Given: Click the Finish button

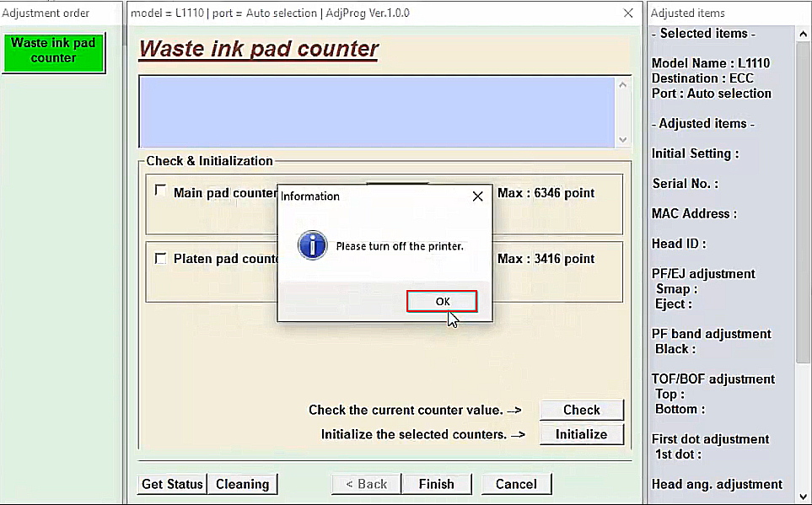Looking at the screenshot, I should [436, 484].
